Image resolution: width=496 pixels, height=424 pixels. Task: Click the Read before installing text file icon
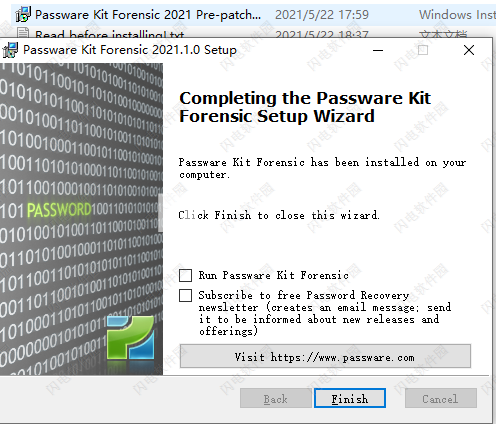click(x=23, y=33)
